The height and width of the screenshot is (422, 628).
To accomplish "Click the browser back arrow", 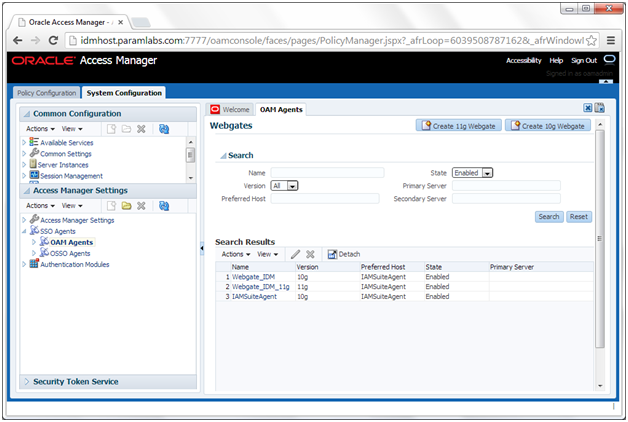I will [18, 40].
